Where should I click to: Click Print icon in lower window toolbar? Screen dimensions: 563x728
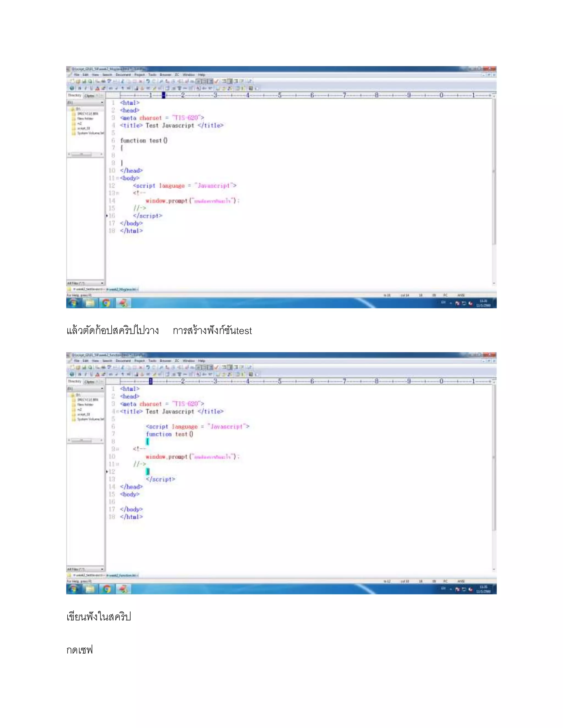tap(103, 367)
